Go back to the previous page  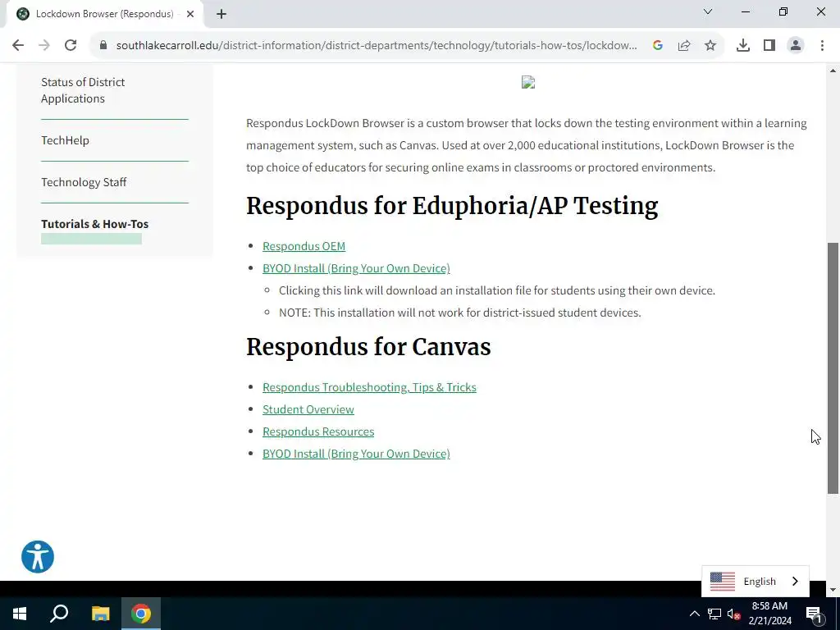coord(18,46)
